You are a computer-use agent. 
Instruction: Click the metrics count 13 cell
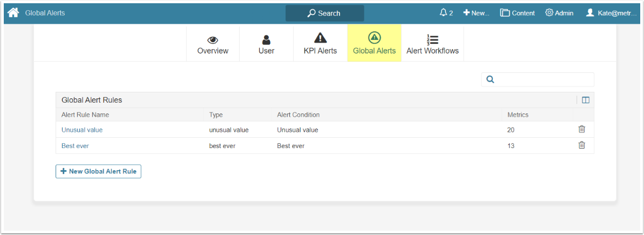[511, 146]
